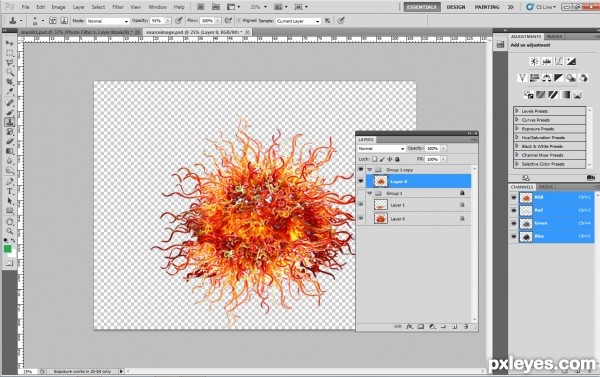This screenshot has width=600, height=377.
Task: Select Layer 0 thumbnail in Group 1
Action: [x=381, y=219]
